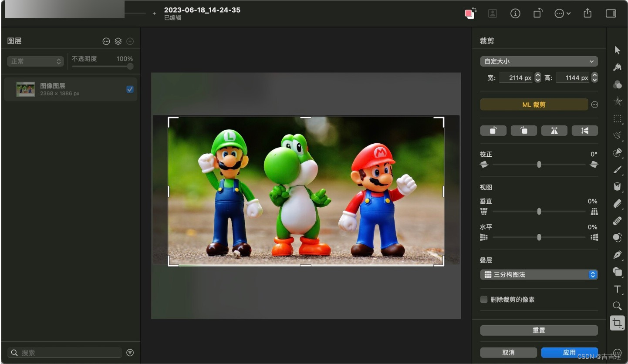This screenshot has width=628, height=364.
Task: Select the Quick Selection tool
Action: (x=618, y=152)
